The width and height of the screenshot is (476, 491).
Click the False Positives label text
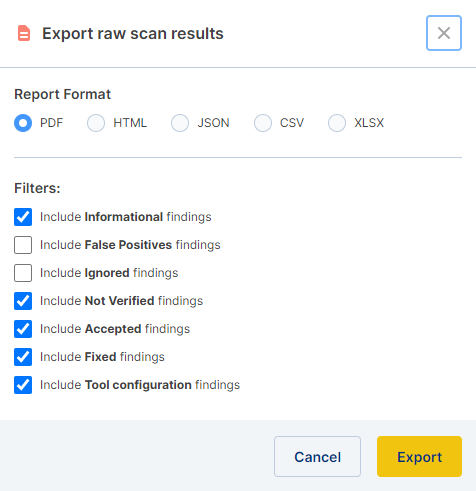(128, 245)
